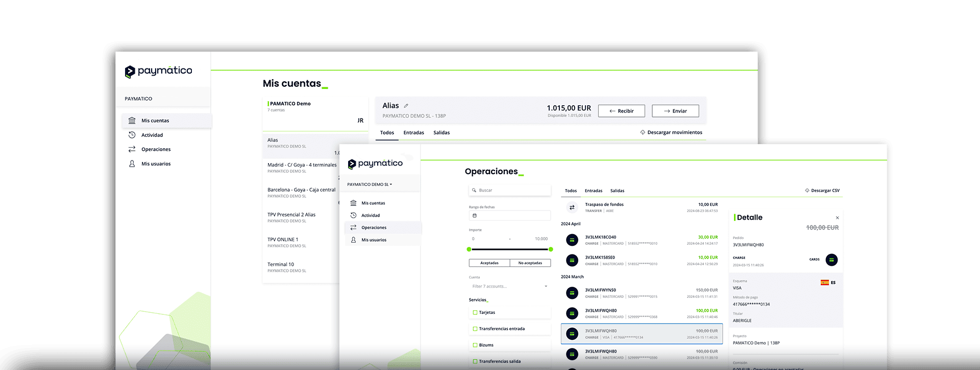Click bank icon beside Mis cuentas, back window
Viewport: 980px width, 370px height.
132,121
